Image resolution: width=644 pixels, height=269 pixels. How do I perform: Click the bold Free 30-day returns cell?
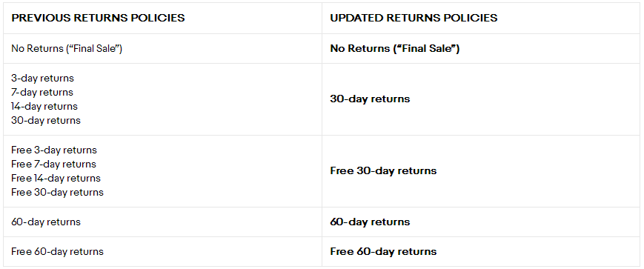(383, 171)
